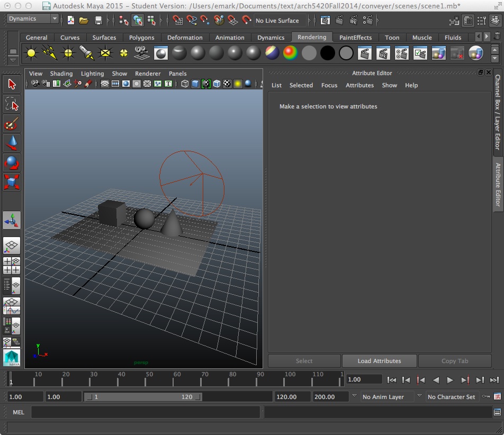Toggle film gate in viewport toolbar
Image resolution: width=504 pixels, height=435 pixels.
[x=115, y=84]
